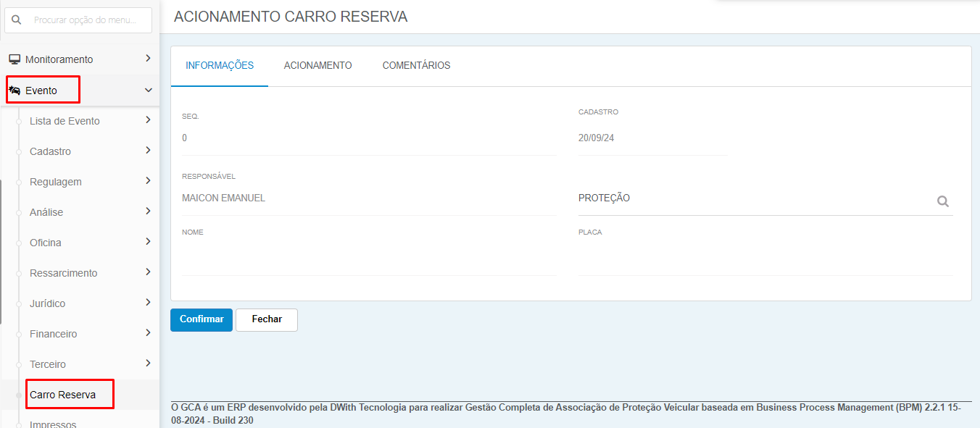Open the Evento menu
Screen dimensions: 980x428
[80, 91]
